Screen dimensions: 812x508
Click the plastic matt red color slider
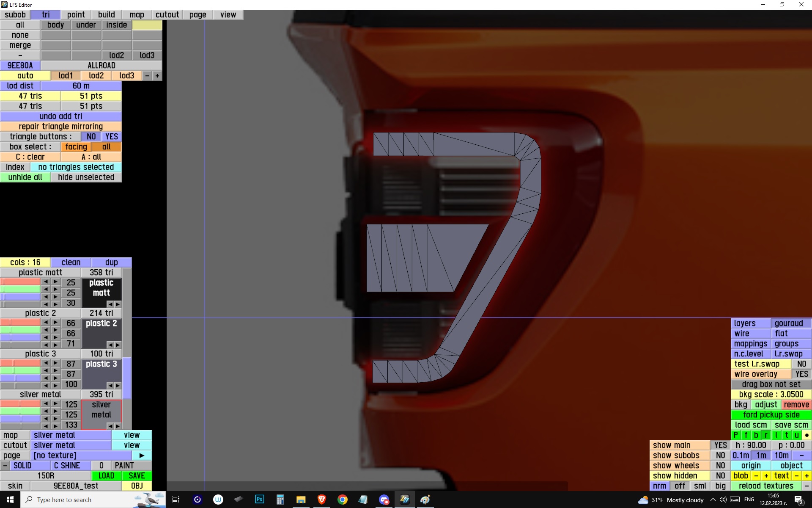pyautogui.click(x=20, y=282)
